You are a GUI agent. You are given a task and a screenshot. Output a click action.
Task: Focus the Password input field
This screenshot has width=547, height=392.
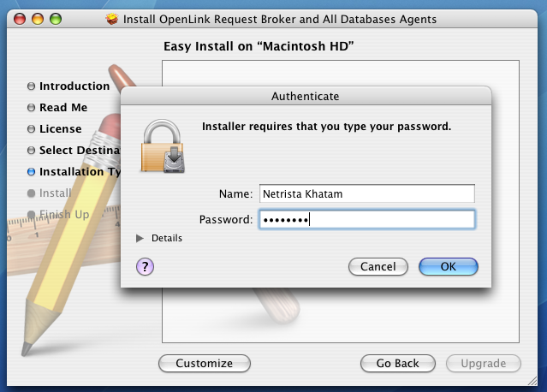click(x=366, y=220)
